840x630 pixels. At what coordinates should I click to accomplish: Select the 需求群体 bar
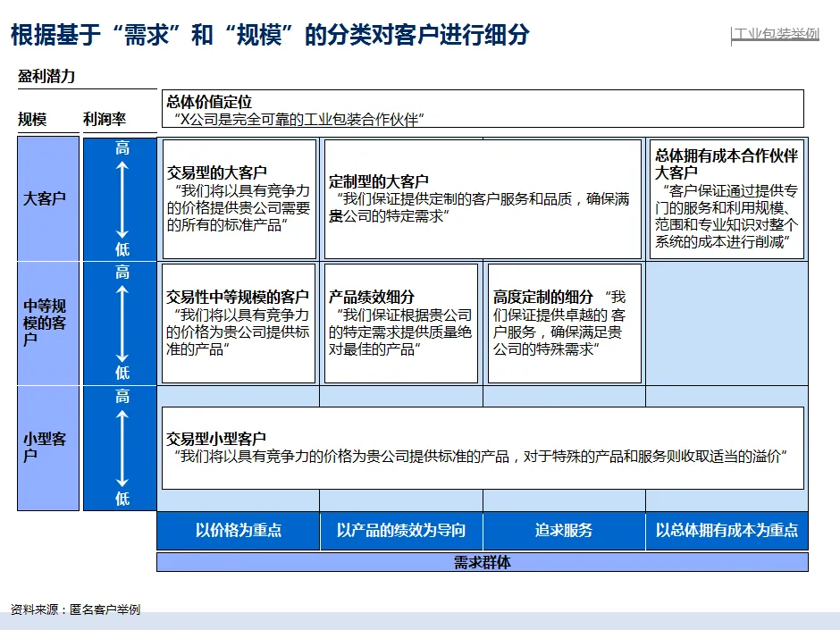tap(483, 562)
